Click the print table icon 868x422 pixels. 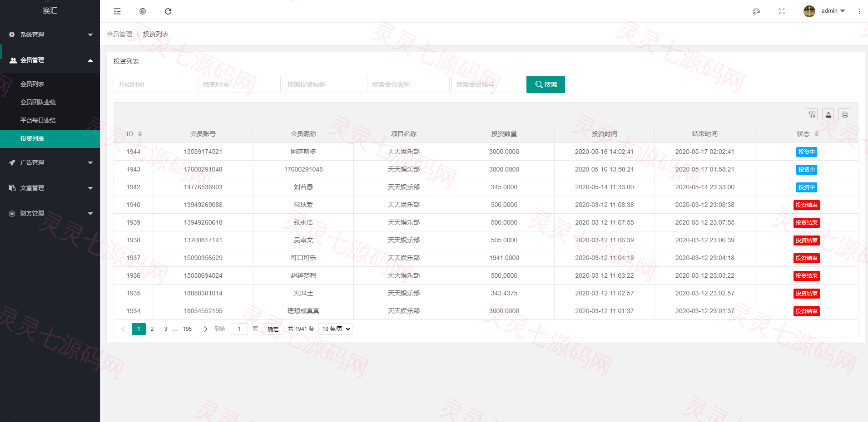[845, 115]
